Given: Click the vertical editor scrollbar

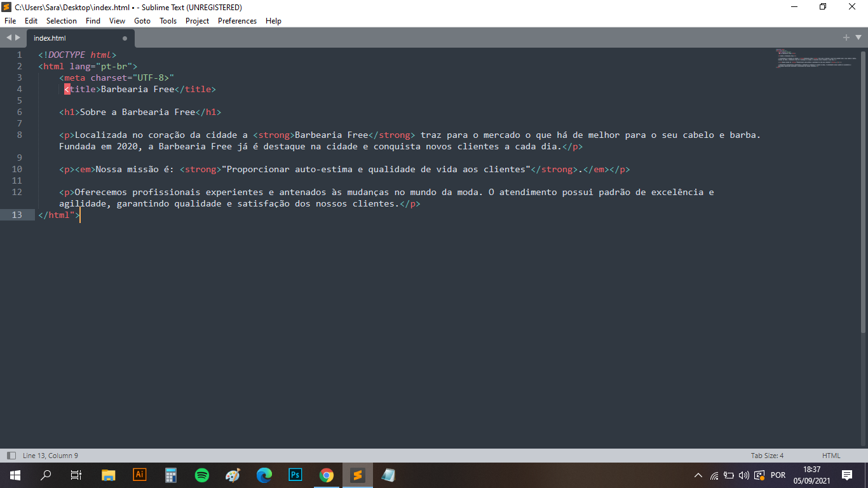Looking at the screenshot, I should pyautogui.click(x=864, y=191).
